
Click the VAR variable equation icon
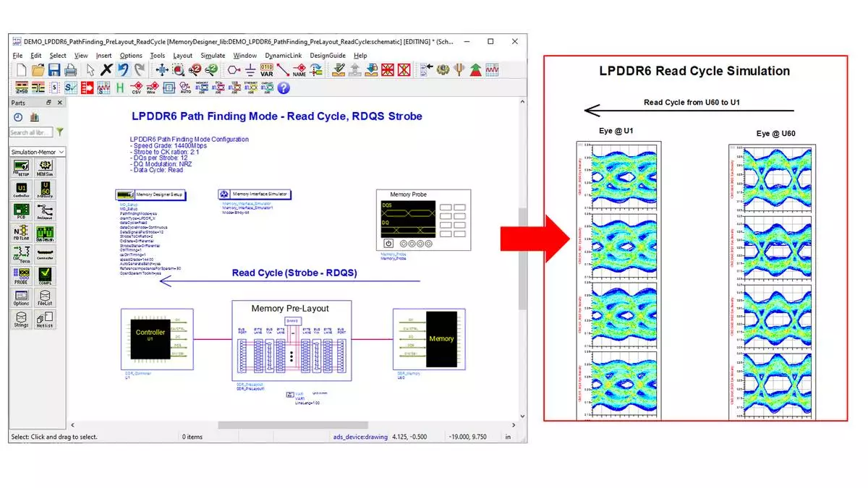[x=266, y=70]
